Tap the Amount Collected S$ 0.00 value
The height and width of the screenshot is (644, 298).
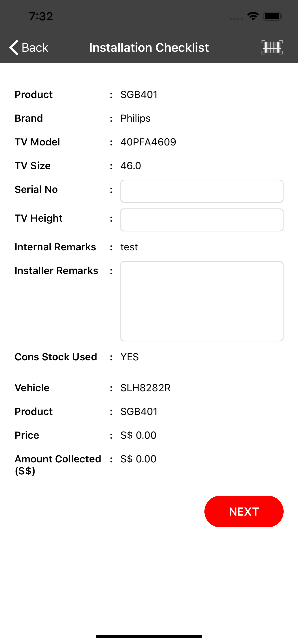pos(138,459)
